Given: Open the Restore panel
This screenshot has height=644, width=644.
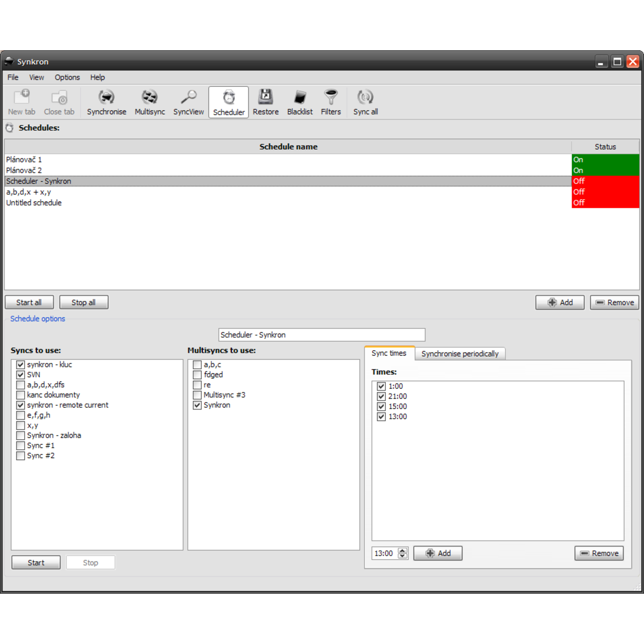Looking at the screenshot, I should tap(265, 102).
